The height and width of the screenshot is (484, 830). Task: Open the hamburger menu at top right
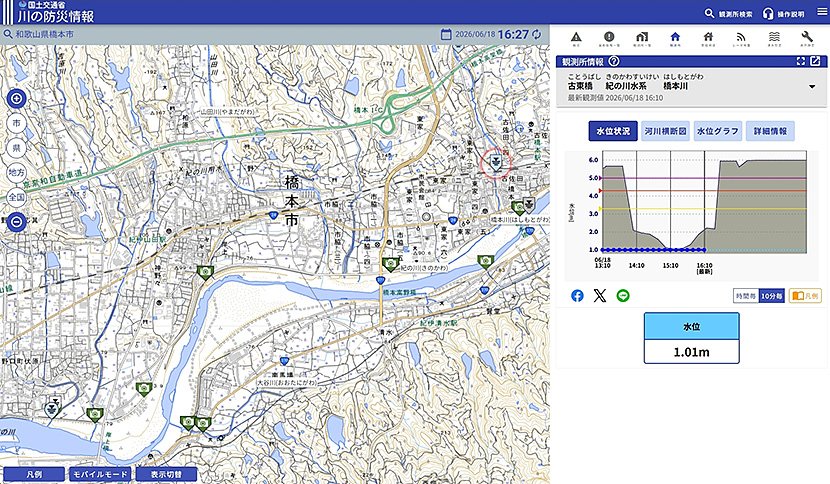click(822, 12)
